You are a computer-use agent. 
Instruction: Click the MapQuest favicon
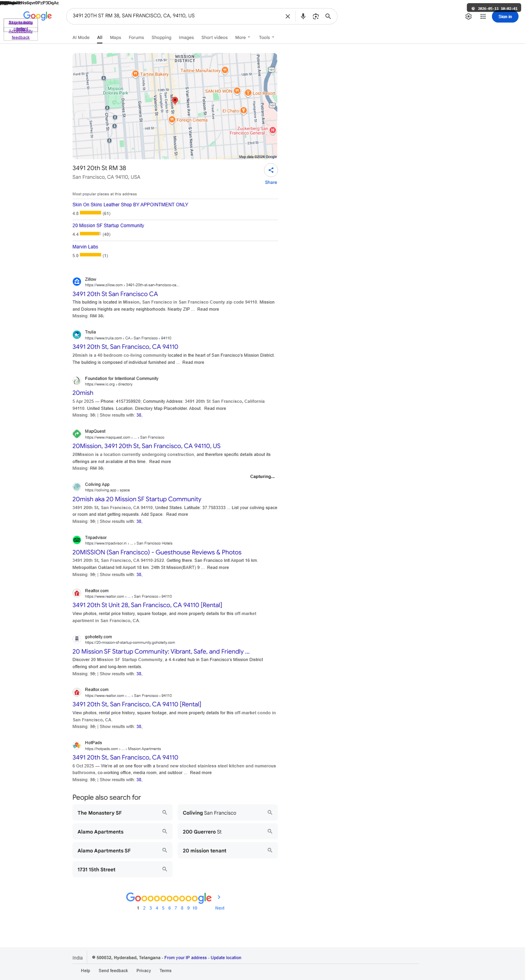click(x=77, y=434)
